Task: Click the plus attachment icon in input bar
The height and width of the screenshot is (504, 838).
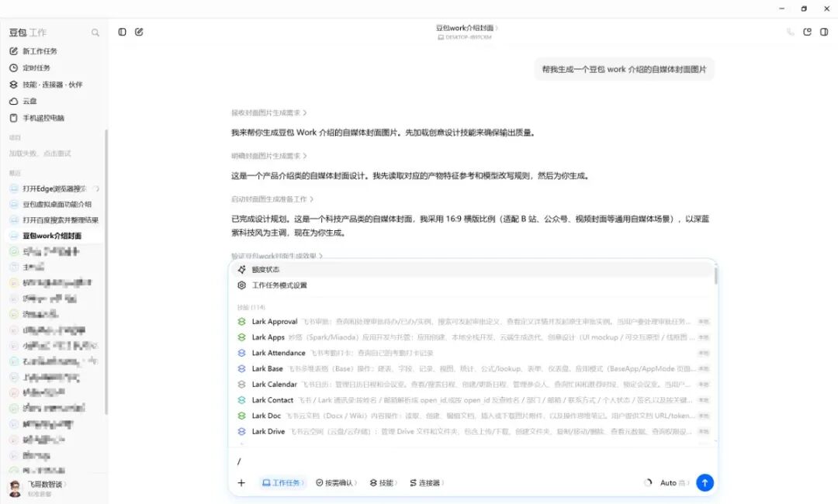Action: (241, 482)
